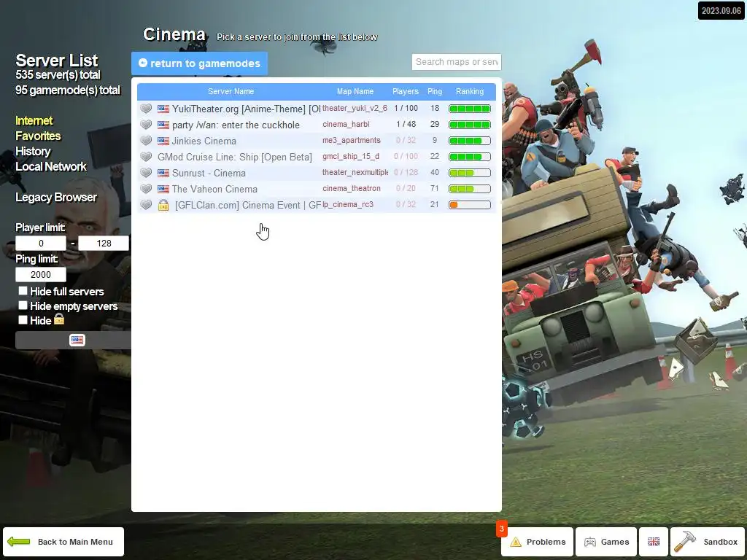Click the red notification badge showing 3
Viewport: 747px width, 560px height.
(502, 529)
